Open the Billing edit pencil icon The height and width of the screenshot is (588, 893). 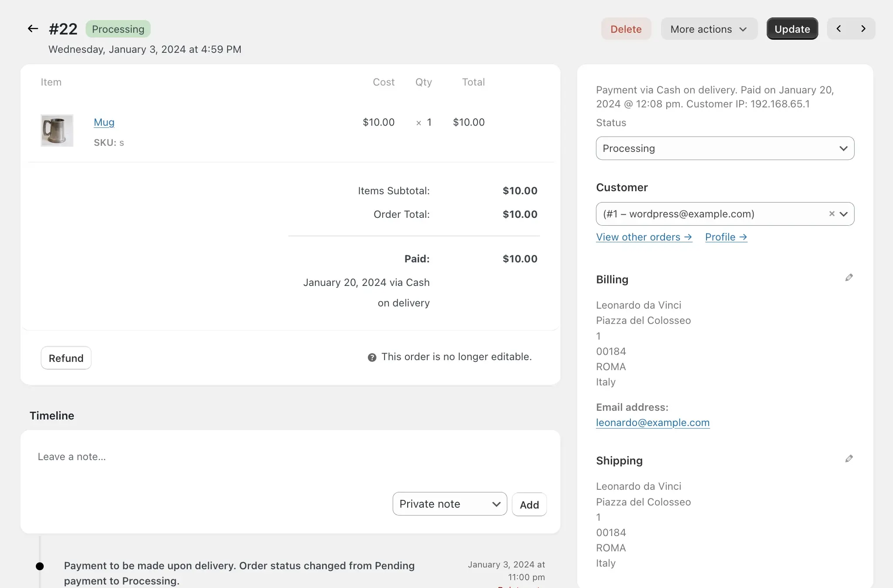849,278
